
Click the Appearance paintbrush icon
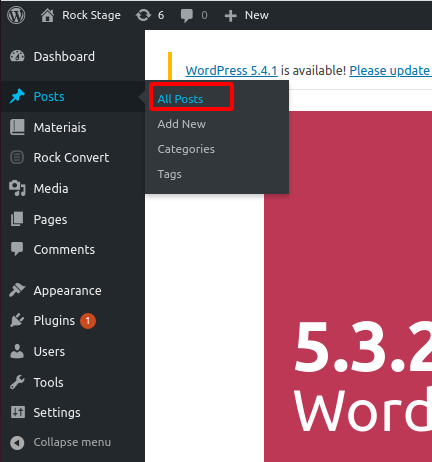coord(17,290)
